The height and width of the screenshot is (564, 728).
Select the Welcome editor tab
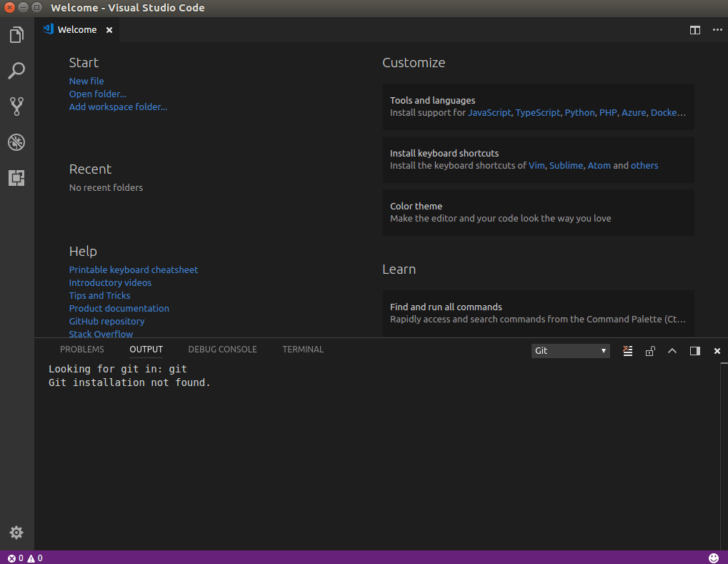(77, 30)
